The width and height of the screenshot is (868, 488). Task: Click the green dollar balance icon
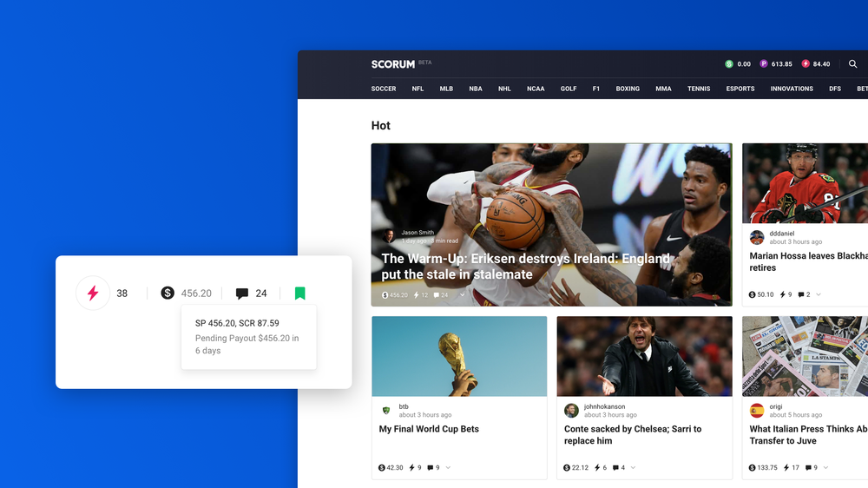tap(729, 64)
